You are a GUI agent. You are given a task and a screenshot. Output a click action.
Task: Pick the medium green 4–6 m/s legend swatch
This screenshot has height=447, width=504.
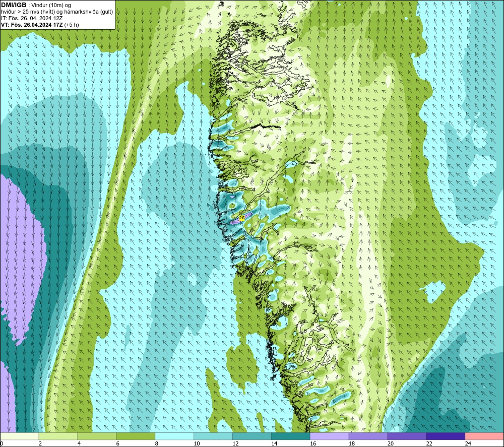click(x=97, y=436)
